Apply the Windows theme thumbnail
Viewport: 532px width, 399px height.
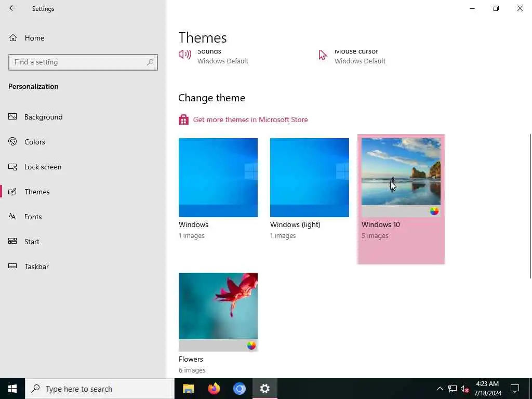(x=218, y=178)
